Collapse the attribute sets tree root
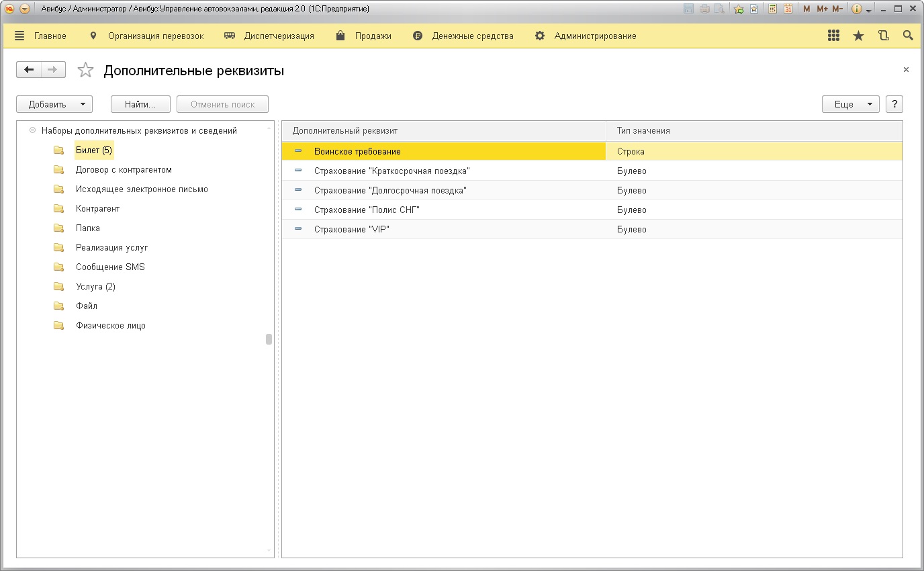Viewport: 924px width, 571px height. [32, 131]
